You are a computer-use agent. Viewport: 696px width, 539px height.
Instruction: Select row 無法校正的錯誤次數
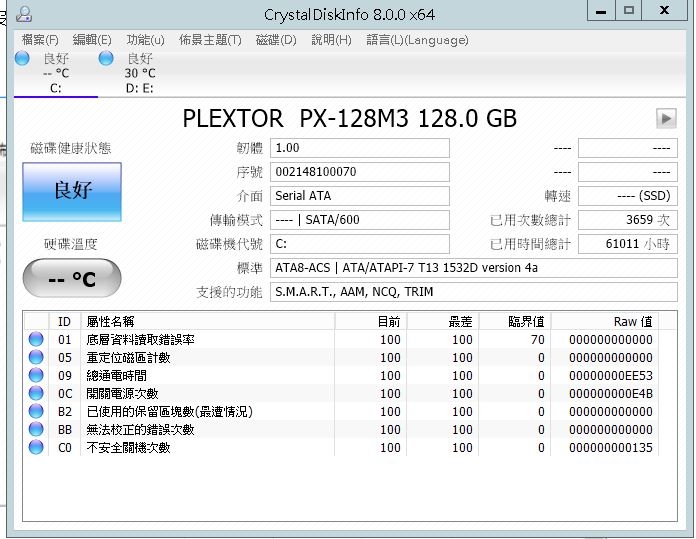tap(341, 429)
